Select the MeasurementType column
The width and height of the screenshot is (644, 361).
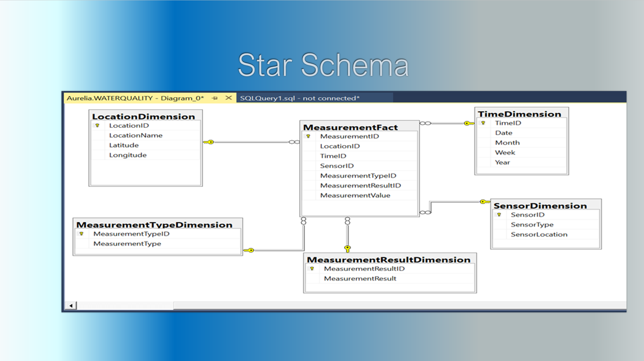tap(158, 244)
